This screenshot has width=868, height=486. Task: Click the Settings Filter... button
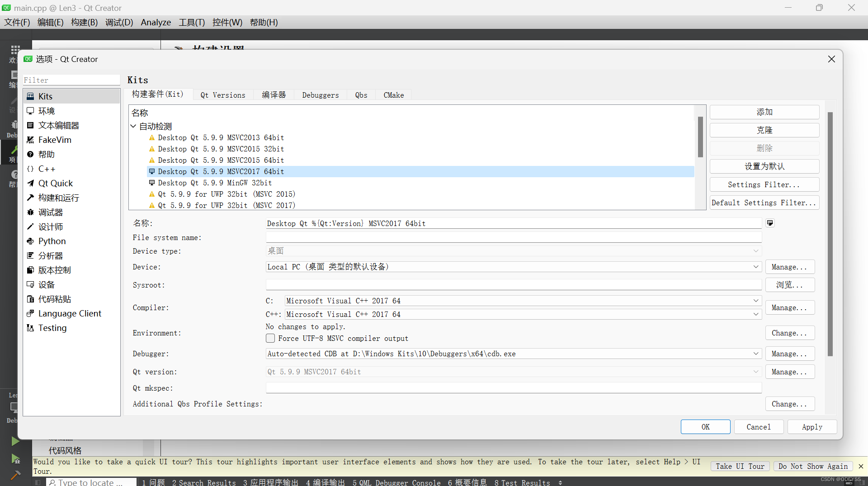pyautogui.click(x=764, y=184)
